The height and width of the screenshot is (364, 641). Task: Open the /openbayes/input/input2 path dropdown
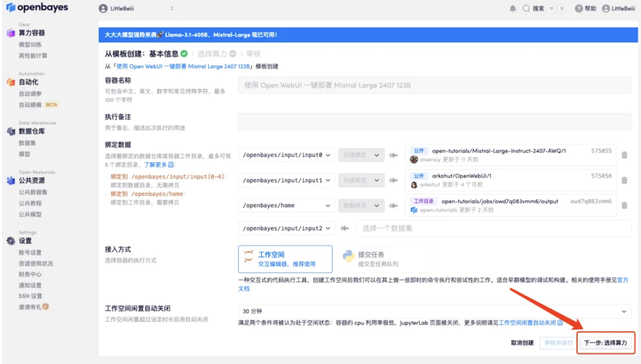[287, 228]
